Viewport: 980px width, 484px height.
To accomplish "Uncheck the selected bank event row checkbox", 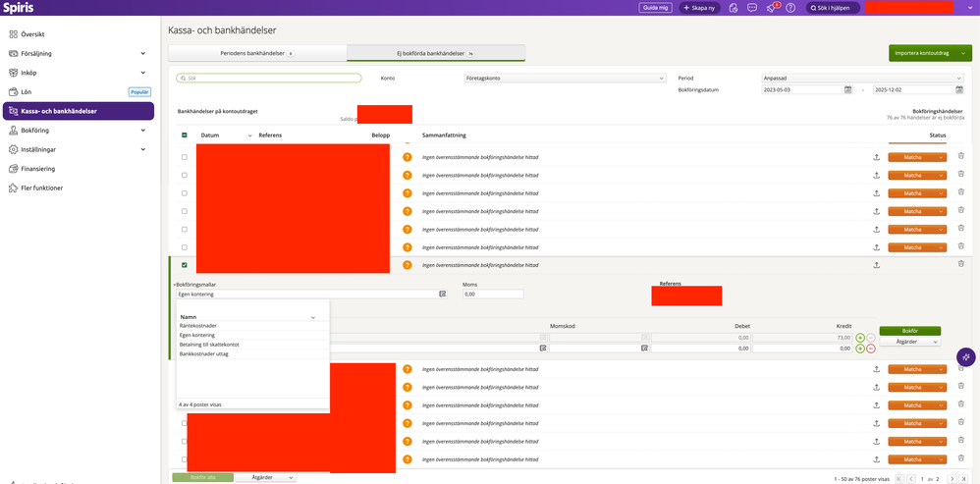I will (x=185, y=265).
